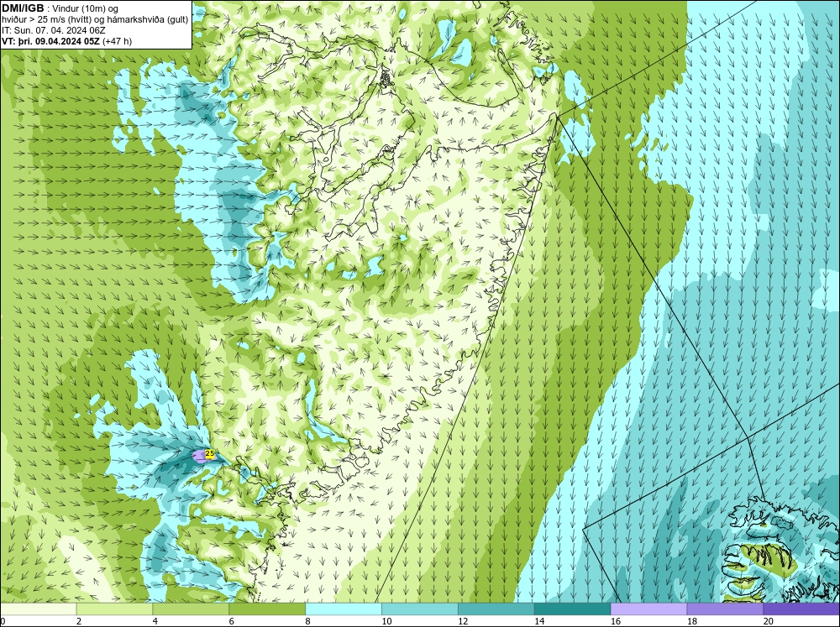The width and height of the screenshot is (840, 627).
Task: Click the 8–10 m/s light cyan swatch
Action: click(344, 609)
